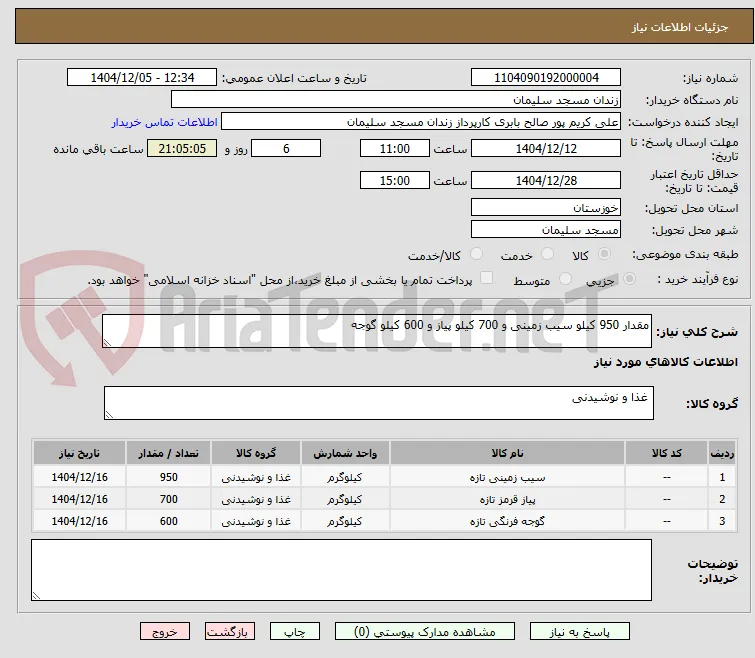
Task: Click the کد کالا column header
Action: pyautogui.click(x=666, y=453)
